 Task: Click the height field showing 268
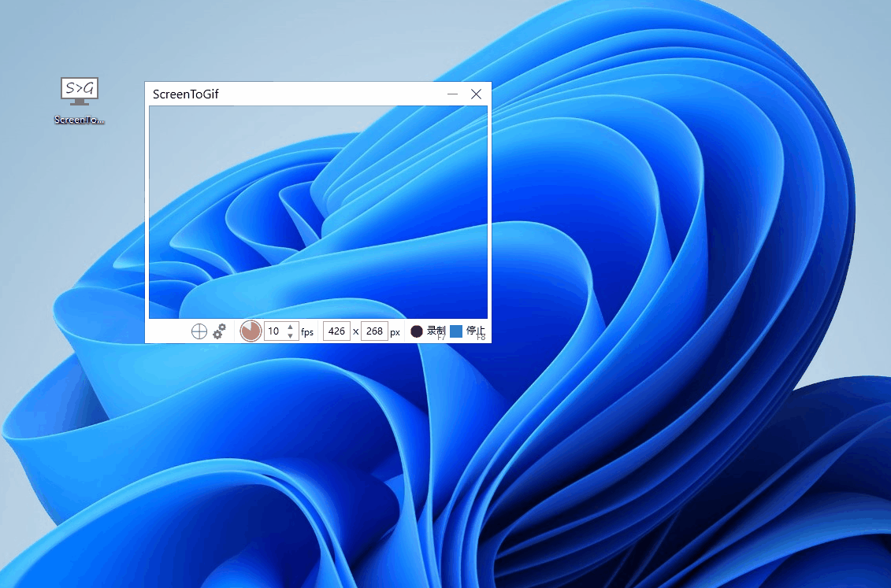[374, 331]
